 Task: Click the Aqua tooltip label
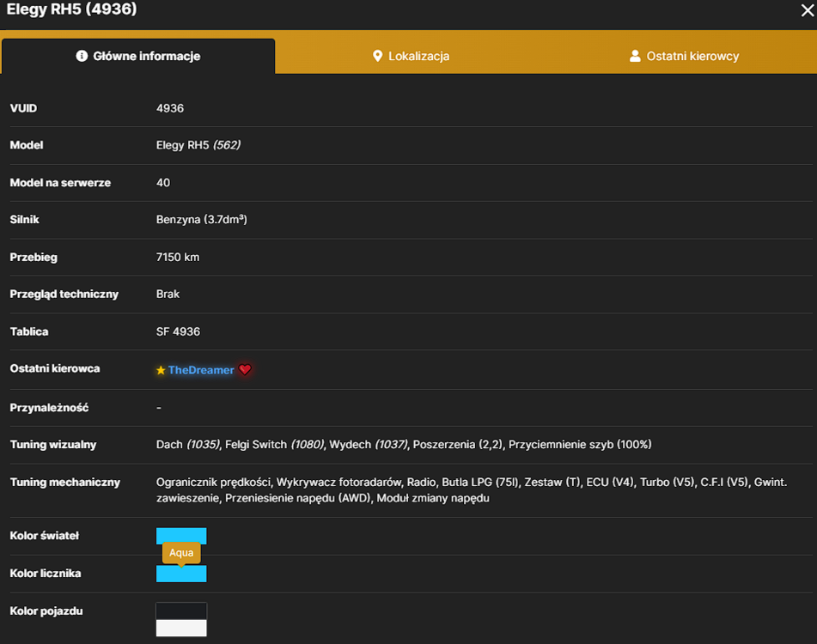tap(181, 553)
